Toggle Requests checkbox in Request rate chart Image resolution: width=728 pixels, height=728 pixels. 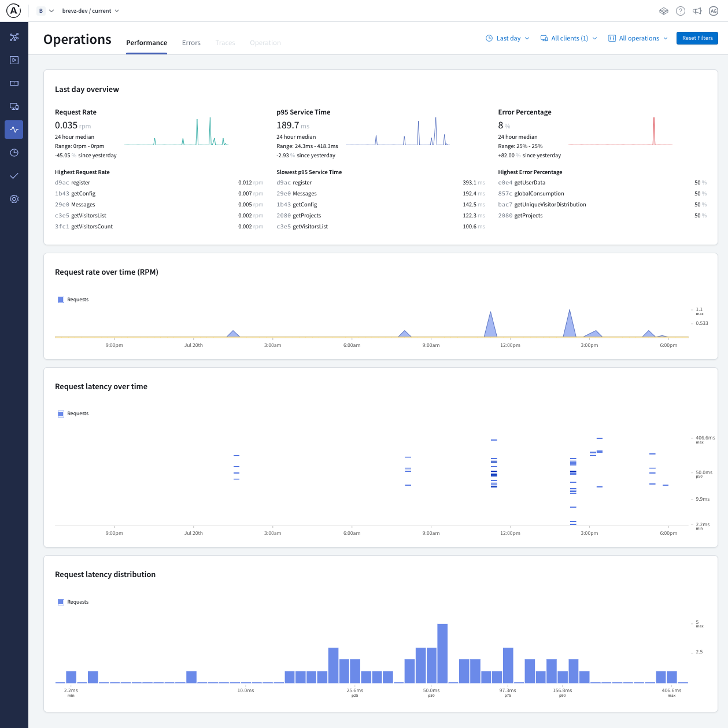tap(61, 300)
